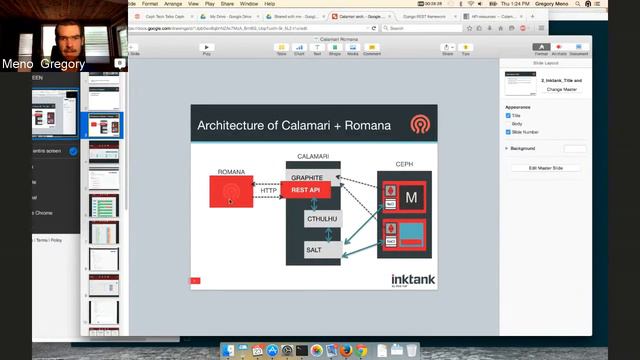Open Chrome from the Dock

[361, 350]
